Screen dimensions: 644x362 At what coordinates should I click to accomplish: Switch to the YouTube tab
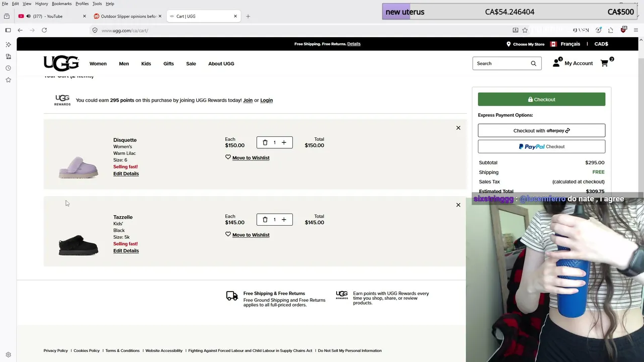pyautogui.click(x=52, y=16)
